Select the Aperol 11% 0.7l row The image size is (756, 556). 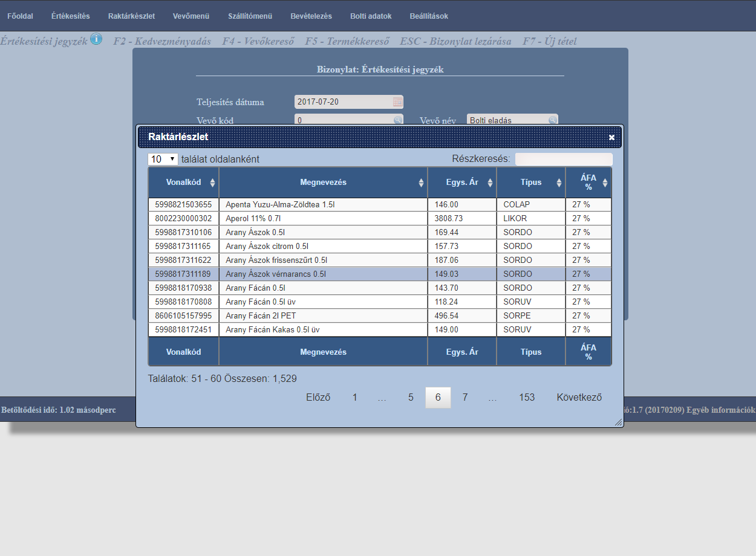tap(380, 218)
